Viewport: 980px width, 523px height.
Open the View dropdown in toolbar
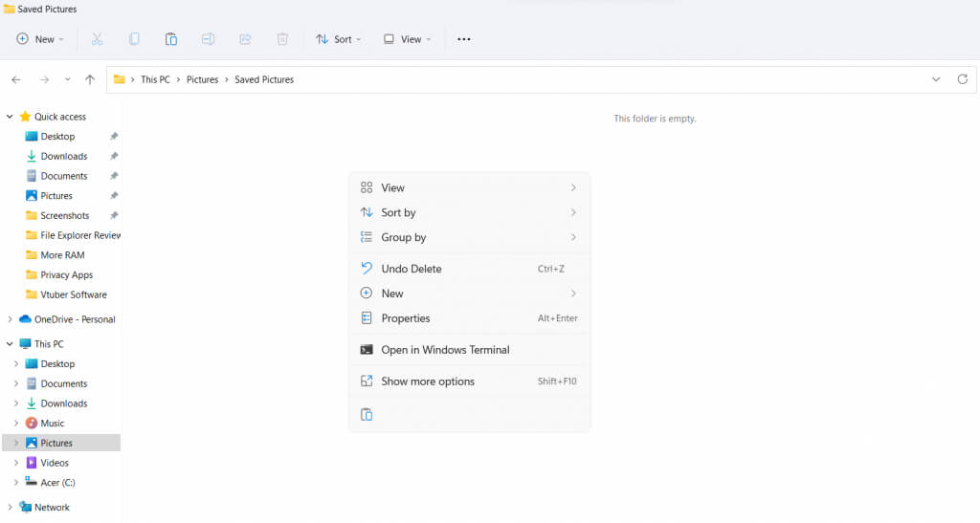point(407,39)
